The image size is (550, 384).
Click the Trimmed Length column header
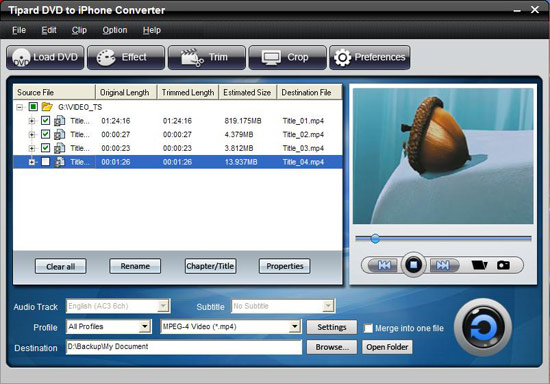[188, 92]
